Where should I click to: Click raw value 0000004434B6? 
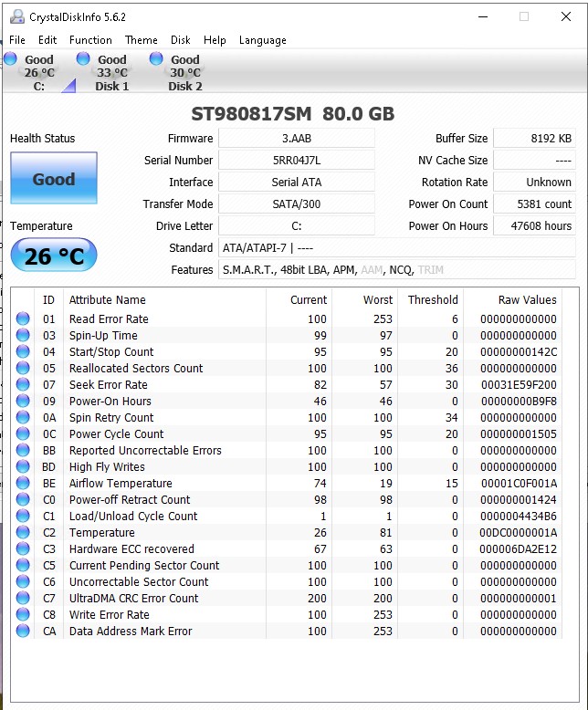click(519, 517)
